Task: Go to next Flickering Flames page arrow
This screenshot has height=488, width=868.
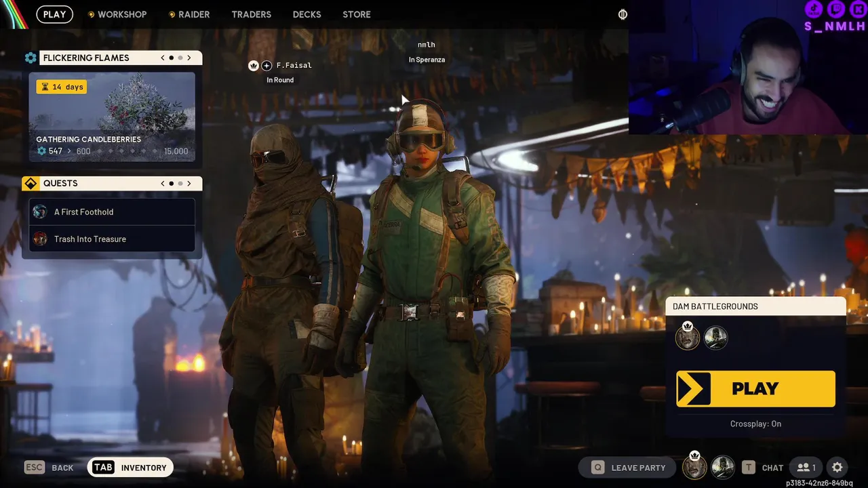Action: coord(189,58)
